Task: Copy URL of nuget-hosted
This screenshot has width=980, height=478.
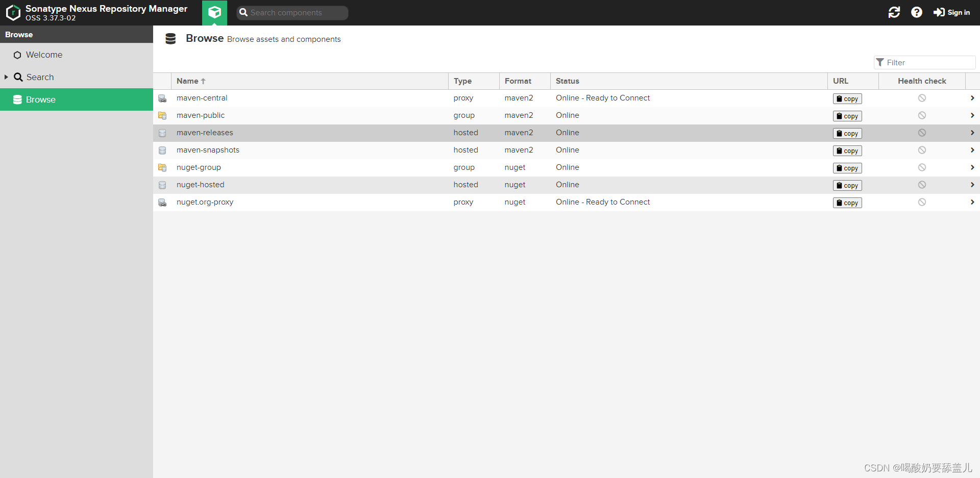Action: click(847, 185)
